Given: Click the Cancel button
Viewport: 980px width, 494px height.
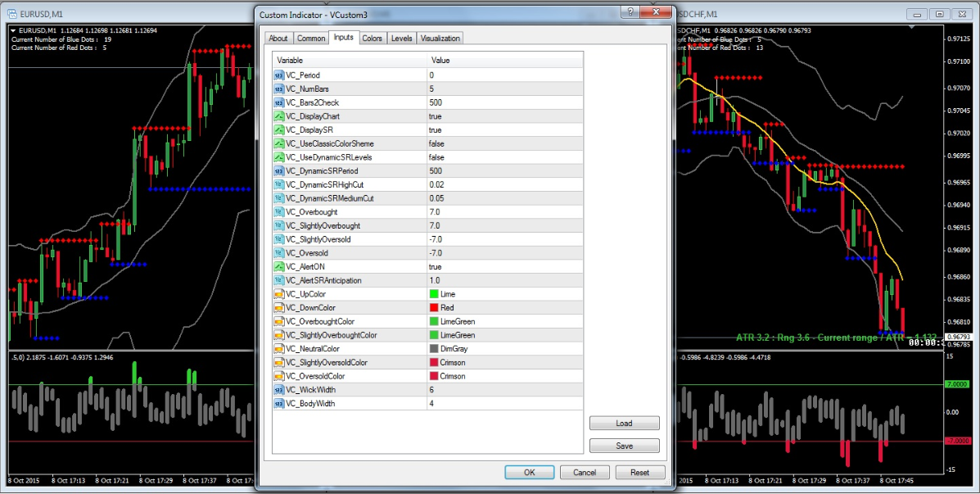Looking at the screenshot, I should pyautogui.click(x=585, y=473).
